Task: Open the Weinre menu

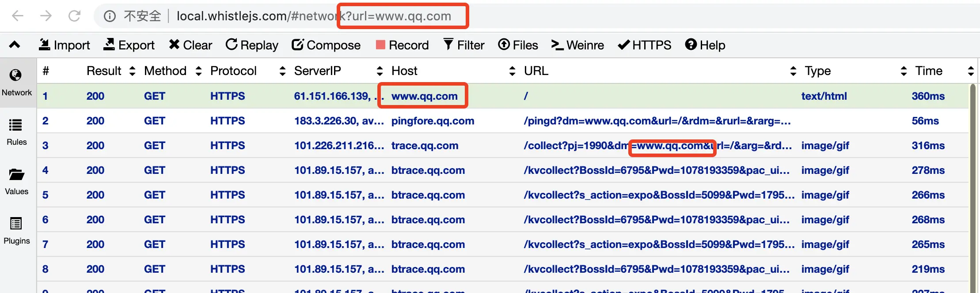Action: pyautogui.click(x=577, y=45)
